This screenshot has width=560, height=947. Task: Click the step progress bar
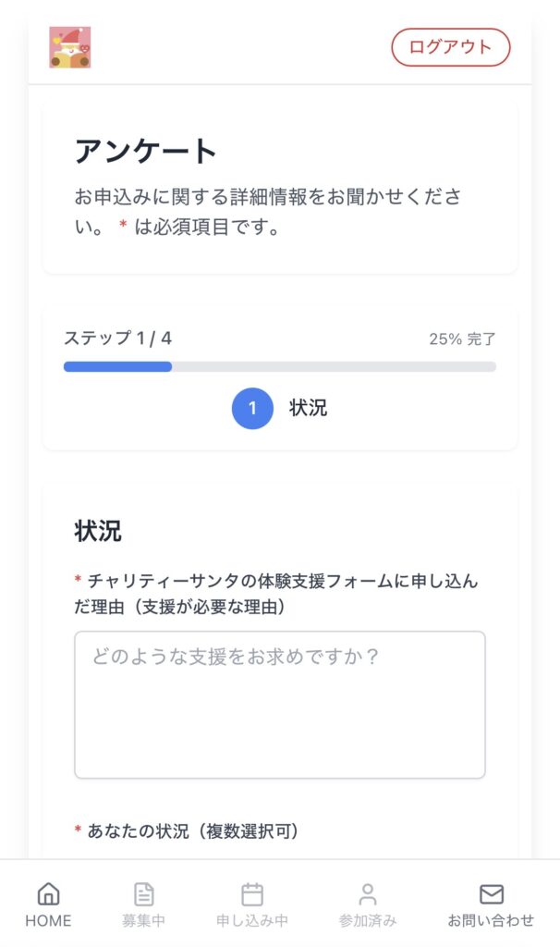tap(279, 367)
